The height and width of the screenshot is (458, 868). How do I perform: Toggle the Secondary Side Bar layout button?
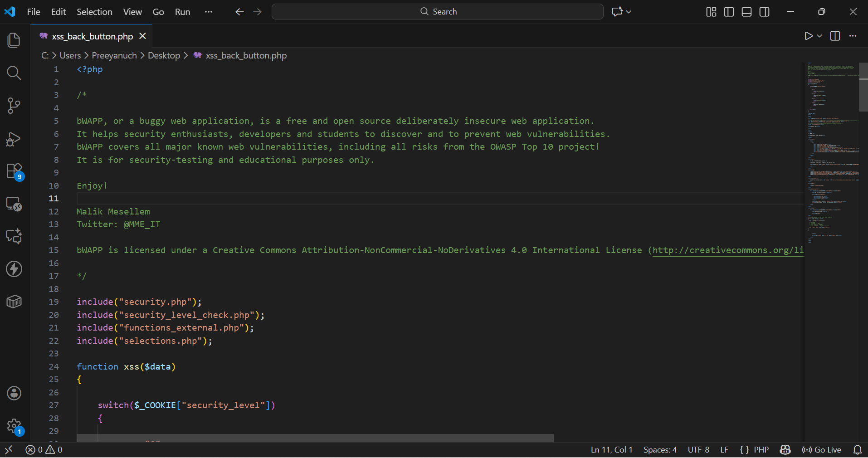(764, 12)
